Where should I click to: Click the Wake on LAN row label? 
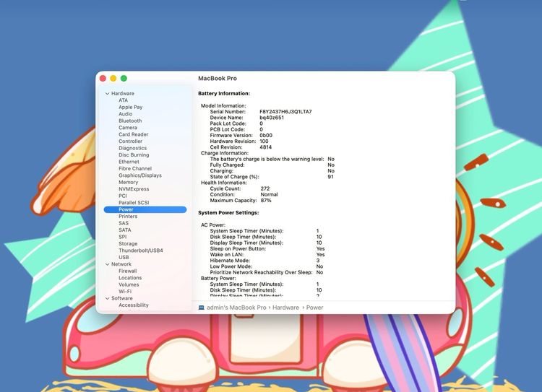click(x=226, y=255)
